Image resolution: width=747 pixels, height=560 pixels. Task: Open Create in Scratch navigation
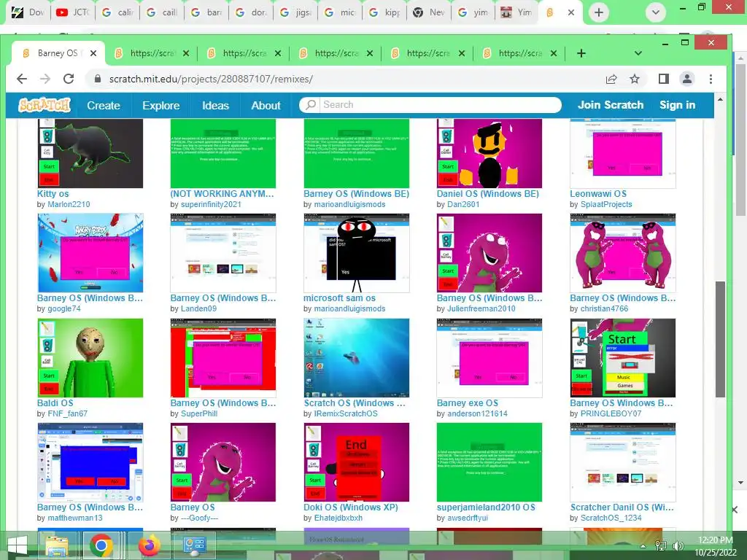[x=104, y=105]
